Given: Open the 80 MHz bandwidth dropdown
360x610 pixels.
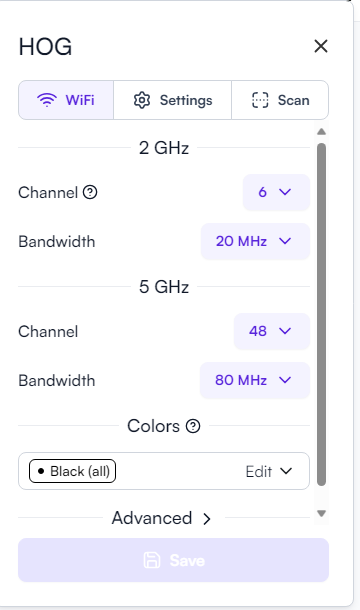Looking at the screenshot, I should pyautogui.click(x=255, y=380).
